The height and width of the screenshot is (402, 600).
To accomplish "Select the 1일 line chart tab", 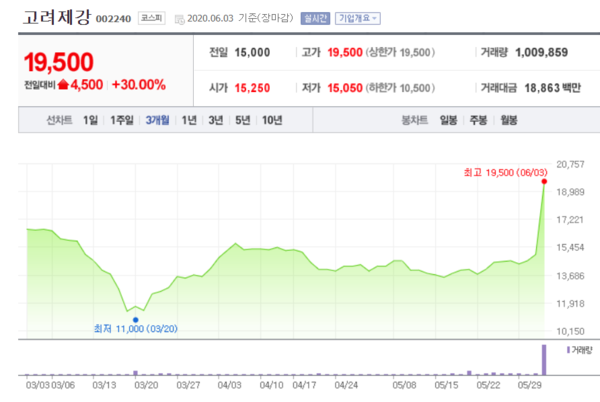I will [x=91, y=120].
